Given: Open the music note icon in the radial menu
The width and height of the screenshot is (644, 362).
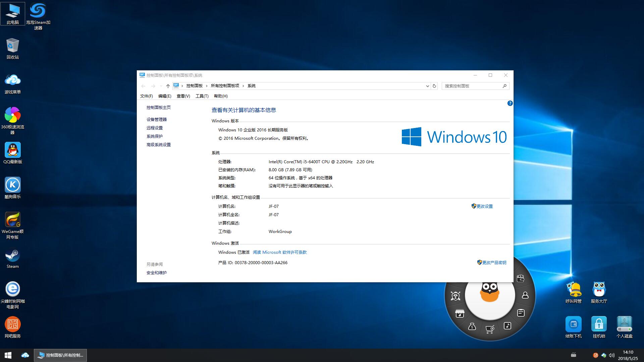Looking at the screenshot, I should (x=507, y=326).
